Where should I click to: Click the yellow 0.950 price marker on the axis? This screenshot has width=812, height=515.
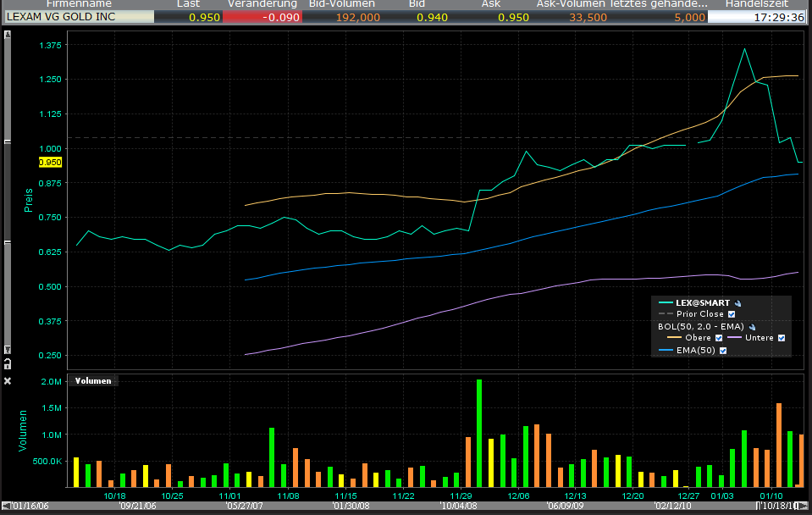click(51, 162)
